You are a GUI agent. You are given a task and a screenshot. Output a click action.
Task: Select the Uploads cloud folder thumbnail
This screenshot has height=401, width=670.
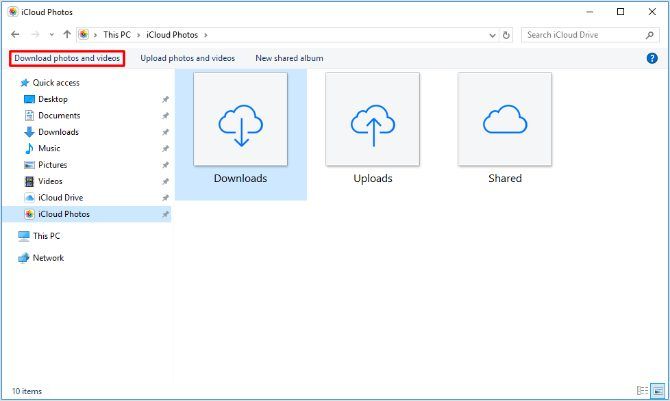[x=373, y=119]
